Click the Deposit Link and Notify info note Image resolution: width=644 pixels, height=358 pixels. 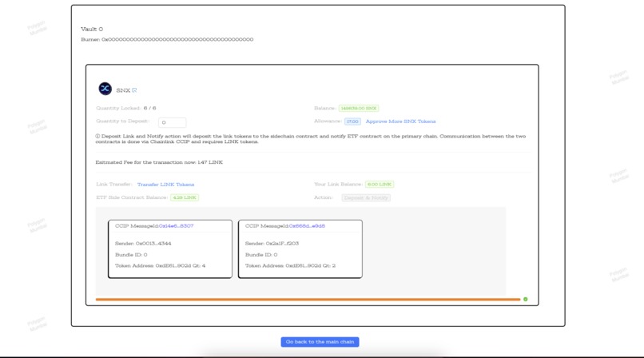(311, 139)
